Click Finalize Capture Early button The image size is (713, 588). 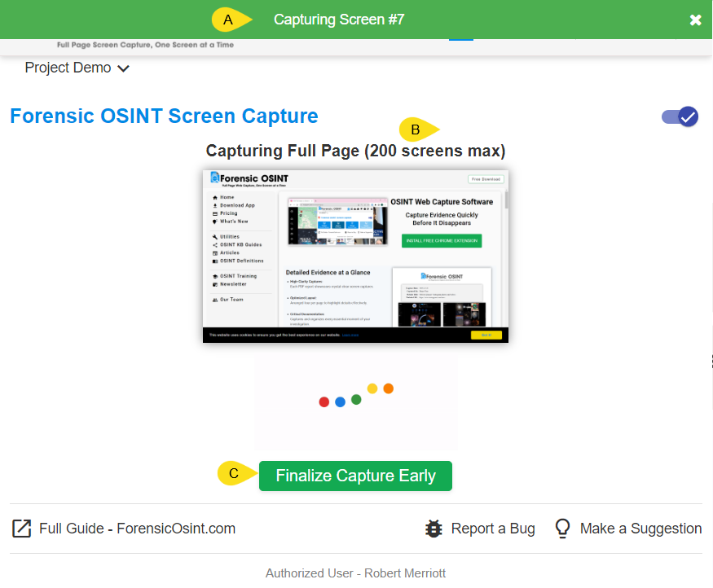(355, 476)
